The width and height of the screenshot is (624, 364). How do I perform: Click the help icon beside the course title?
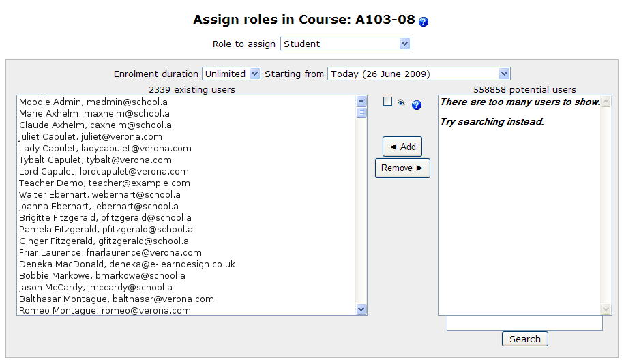(424, 22)
